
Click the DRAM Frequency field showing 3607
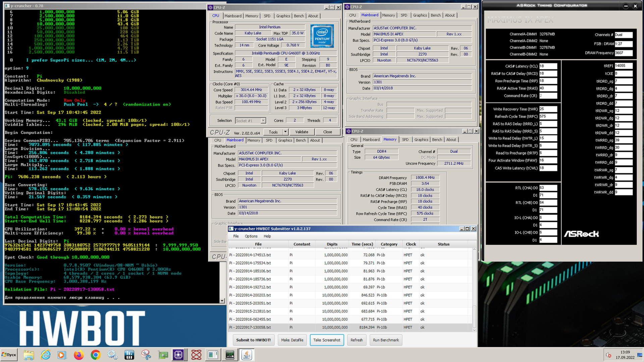(624, 53)
